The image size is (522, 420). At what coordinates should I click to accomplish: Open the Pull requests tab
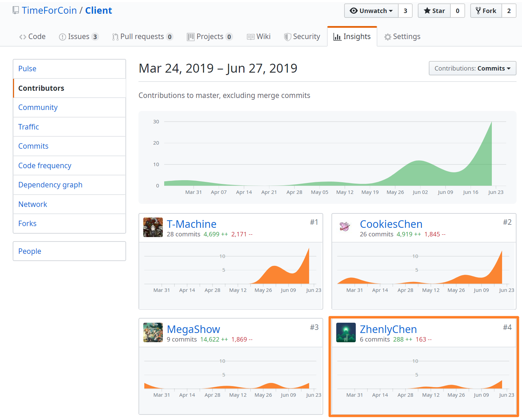(x=143, y=37)
